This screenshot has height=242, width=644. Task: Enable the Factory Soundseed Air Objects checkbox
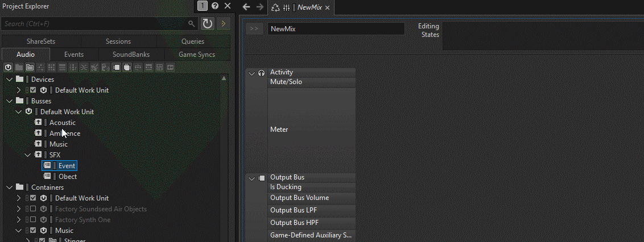pyautogui.click(x=33, y=209)
